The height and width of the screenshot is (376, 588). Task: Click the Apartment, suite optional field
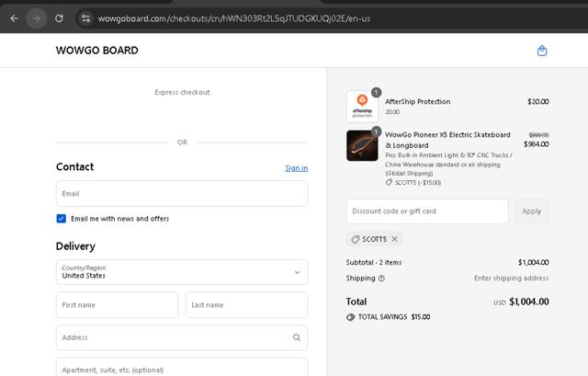pos(182,368)
